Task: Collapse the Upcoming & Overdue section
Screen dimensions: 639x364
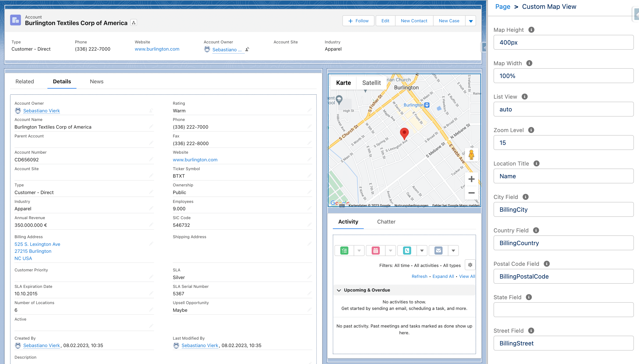Action: point(339,290)
